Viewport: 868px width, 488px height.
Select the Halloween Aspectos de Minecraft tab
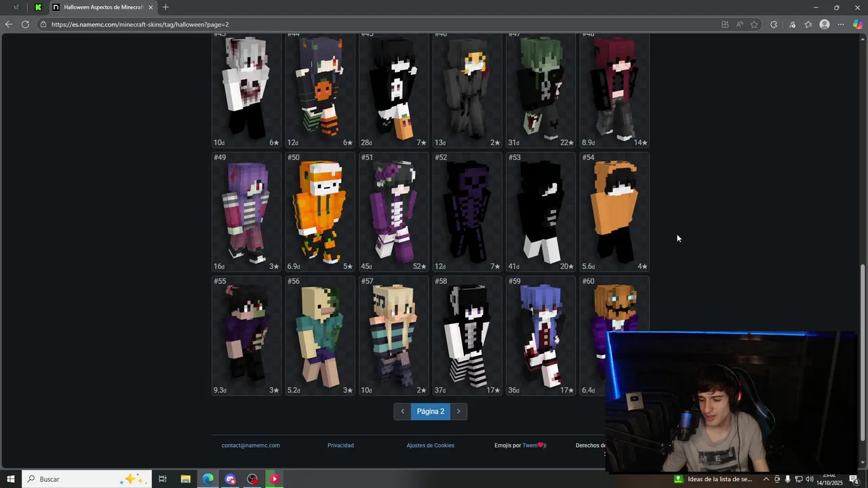click(x=102, y=7)
